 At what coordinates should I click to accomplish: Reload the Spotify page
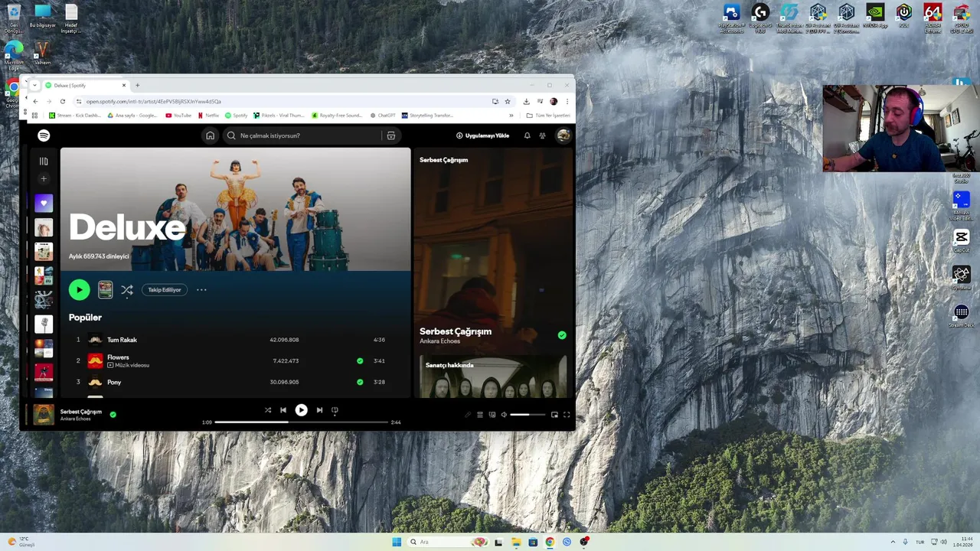pos(63,101)
